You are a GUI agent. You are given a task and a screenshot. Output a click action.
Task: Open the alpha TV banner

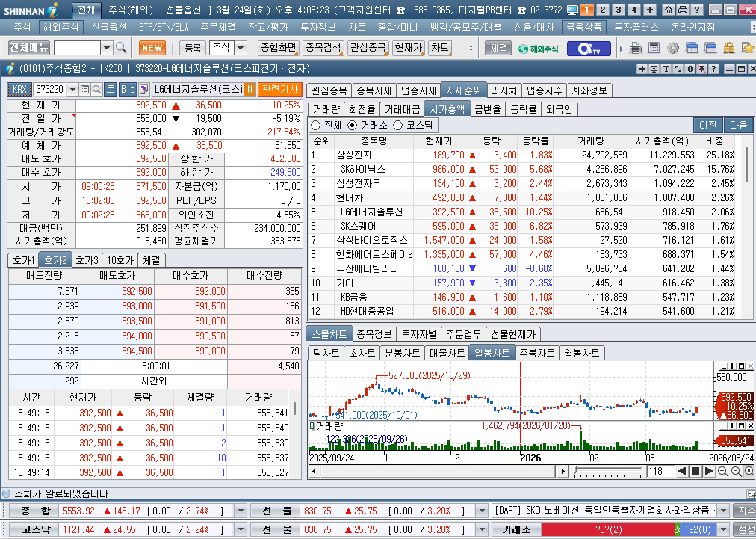pyautogui.click(x=589, y=49)
